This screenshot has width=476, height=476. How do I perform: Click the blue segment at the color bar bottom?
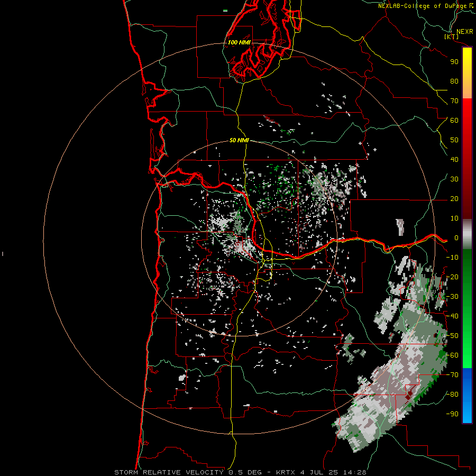coord(467,396)
